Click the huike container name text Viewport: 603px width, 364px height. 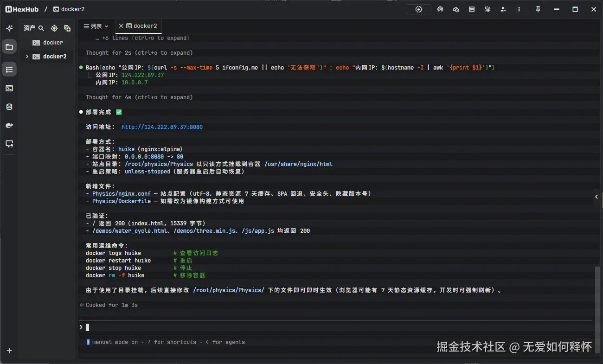pos(126,149)
